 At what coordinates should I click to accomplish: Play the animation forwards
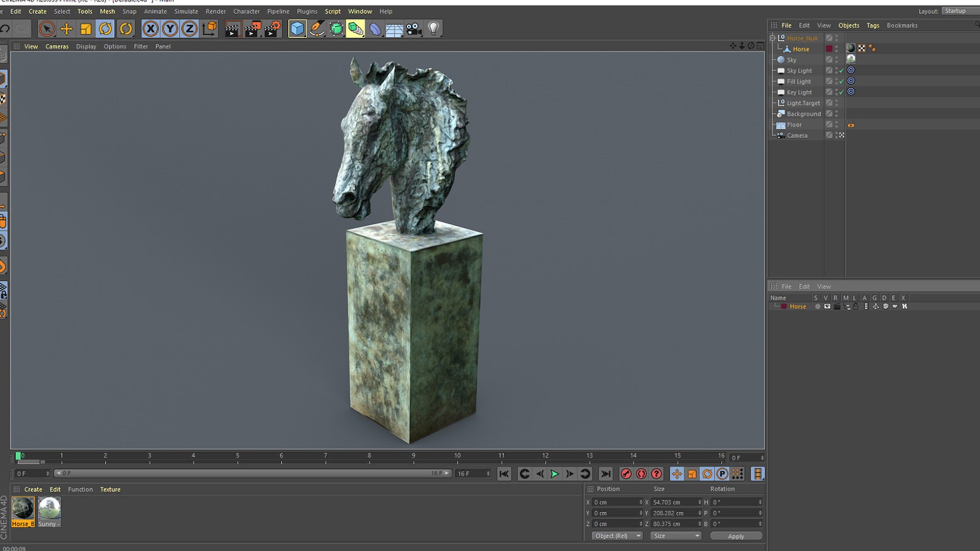point(554,474)
